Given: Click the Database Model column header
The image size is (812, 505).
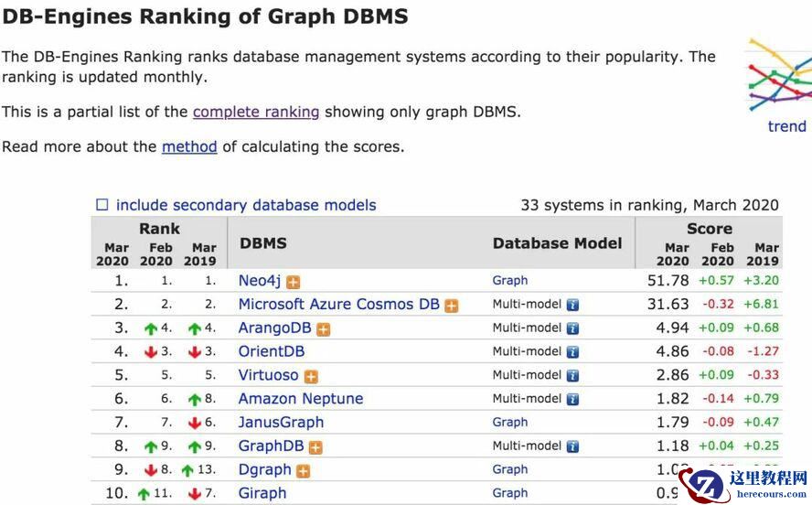Looking at the screenshot, I should click(x=557, y=243).
